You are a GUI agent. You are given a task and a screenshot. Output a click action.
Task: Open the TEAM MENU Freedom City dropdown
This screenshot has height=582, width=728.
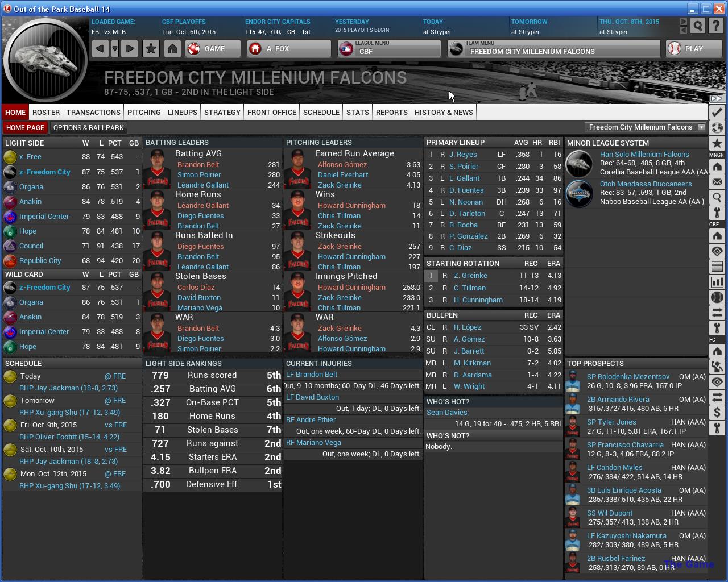554,49
